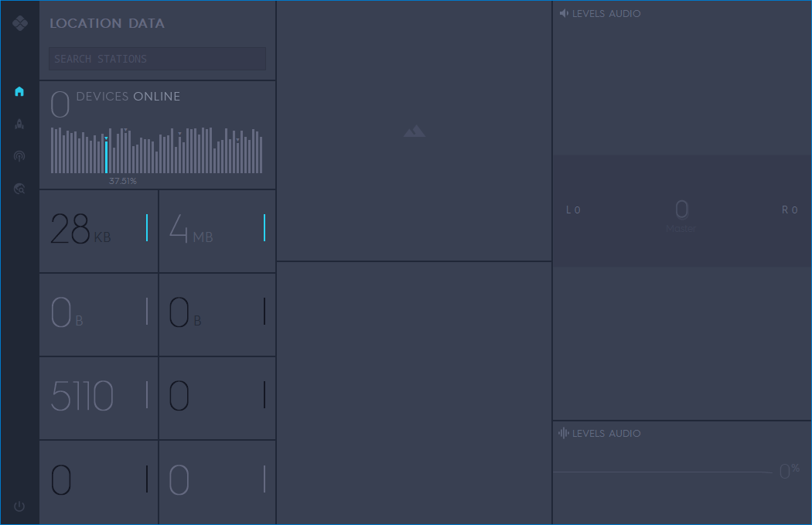Open the broadcast signal section
The width and height of the screenshot is (812, 525).
[x=19, y=156]
